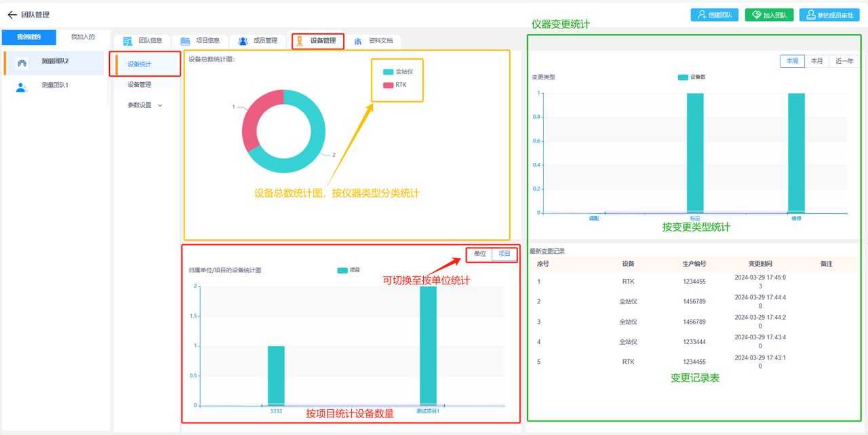Screen dimensions: 868x435
Task: Click the 项目信息 folder icon
Action: 185,41
